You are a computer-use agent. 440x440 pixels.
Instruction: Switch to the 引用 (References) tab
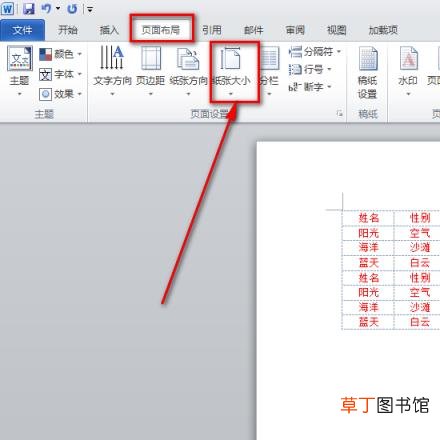click(212, 30)
